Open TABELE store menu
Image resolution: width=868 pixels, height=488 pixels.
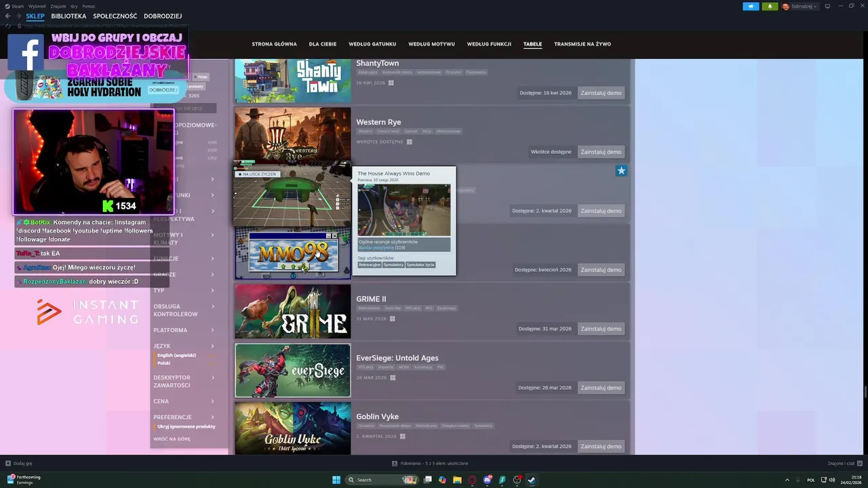click(x=532, y=44)
